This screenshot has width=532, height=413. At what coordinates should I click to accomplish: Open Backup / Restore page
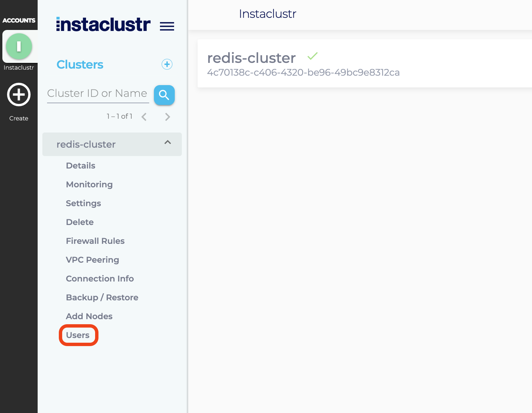tap(102, 297)
